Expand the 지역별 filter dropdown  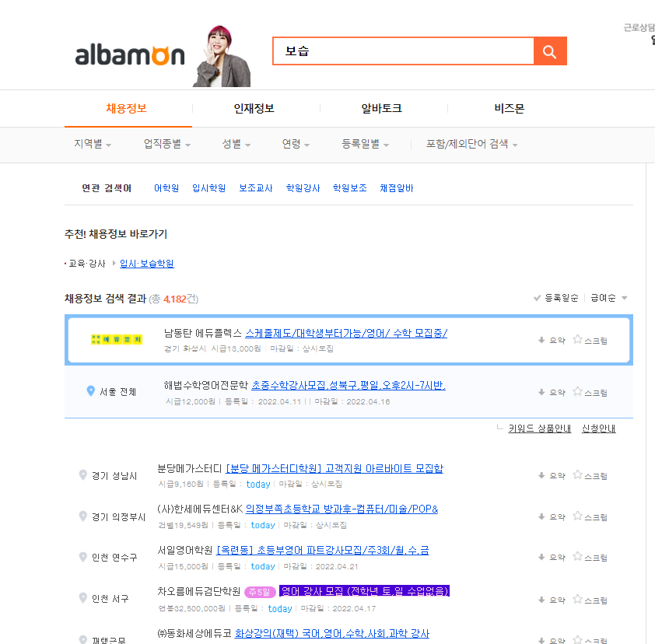(x=93, y=144)
